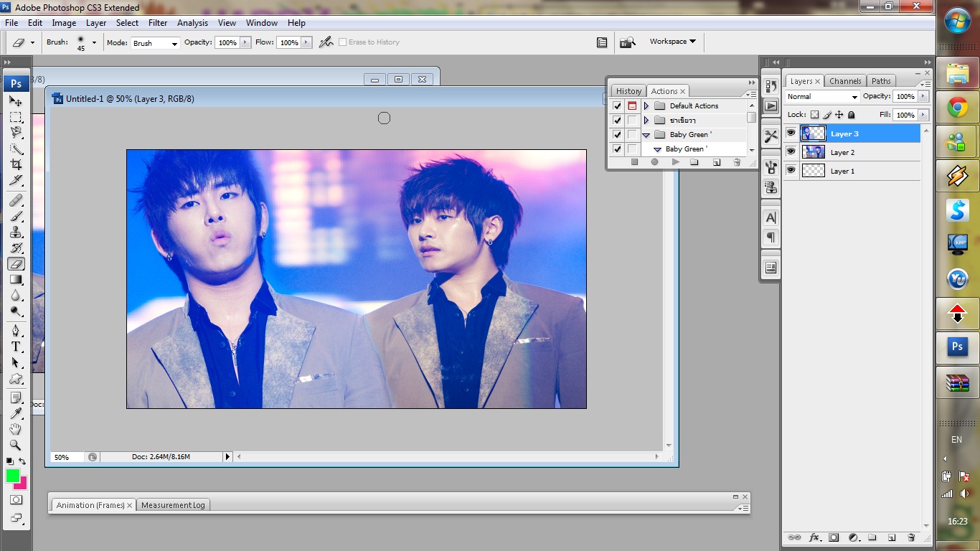980x551 pixels.
Task: Click the Layer 3 thumbnail
Action: pyautogui.click(x=813, y=133)
